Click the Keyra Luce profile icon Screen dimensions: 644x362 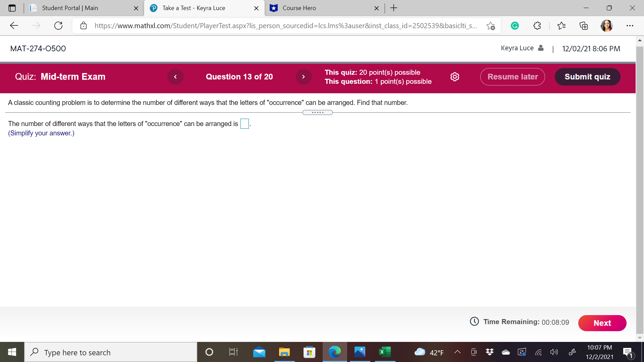pyautogui.click(x=541, y=48)
